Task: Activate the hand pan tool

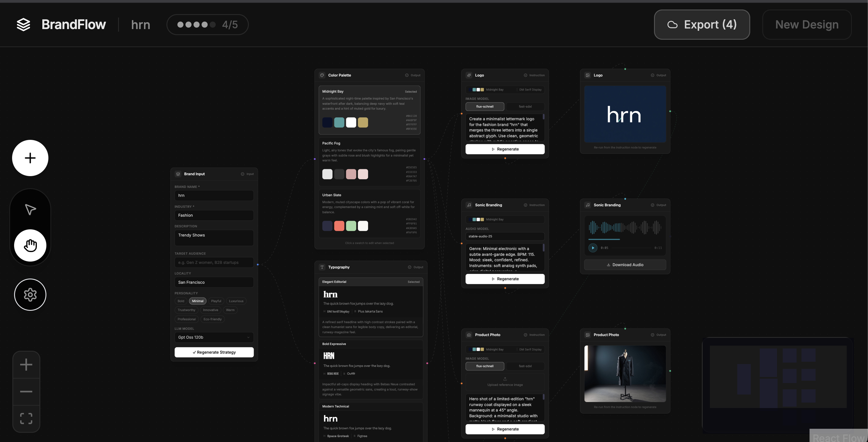Action: pos(30,245)
